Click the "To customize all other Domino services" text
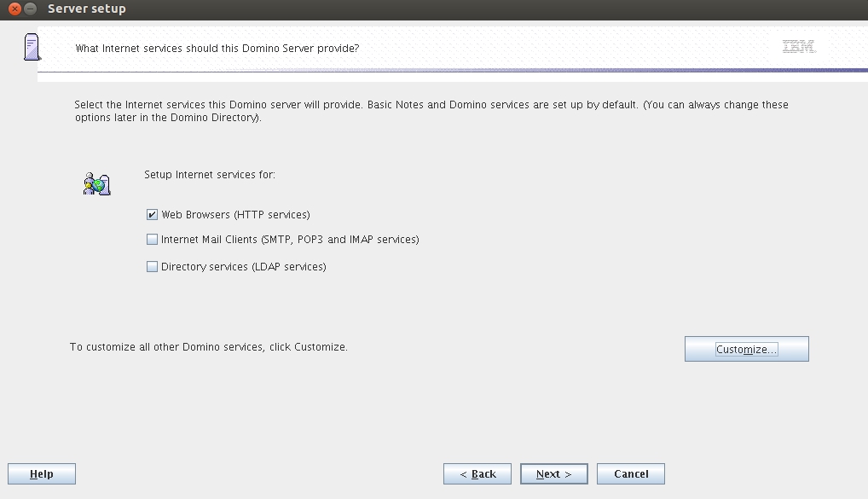This screenshot has width=868, height=499. (209, 347)
